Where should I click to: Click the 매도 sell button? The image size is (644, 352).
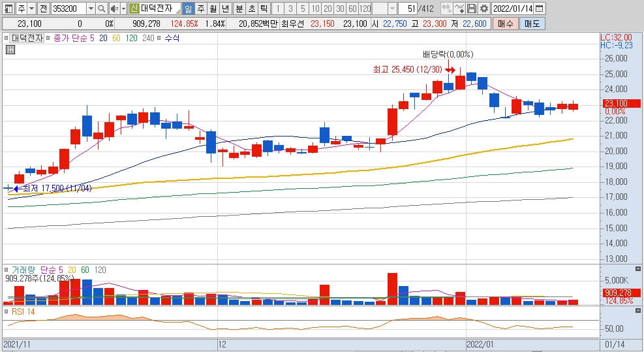(x=532, y=24)
